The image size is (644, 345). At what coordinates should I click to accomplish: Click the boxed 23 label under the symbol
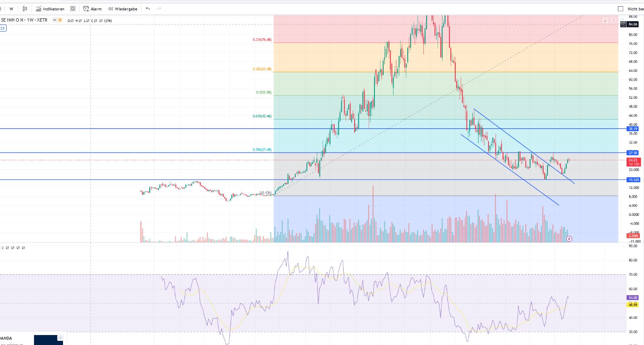(2, 28)
